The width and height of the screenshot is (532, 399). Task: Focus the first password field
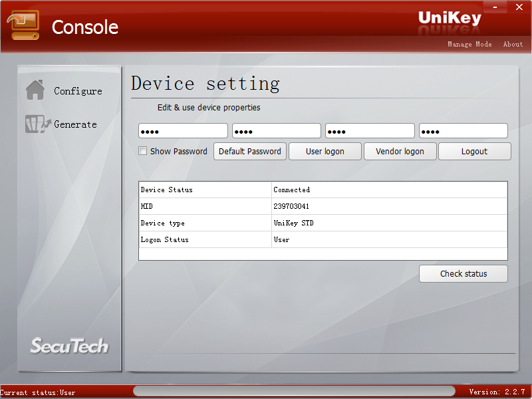click(x=183, y=131)
